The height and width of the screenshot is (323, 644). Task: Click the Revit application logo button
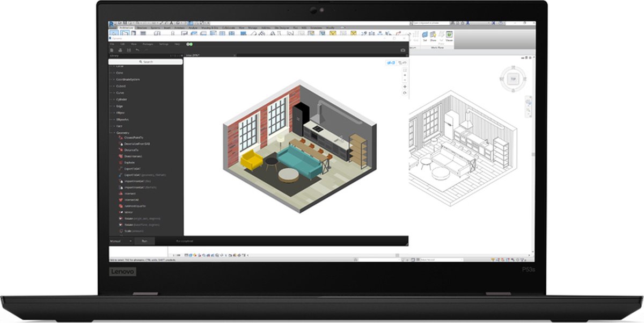(112, 24)
